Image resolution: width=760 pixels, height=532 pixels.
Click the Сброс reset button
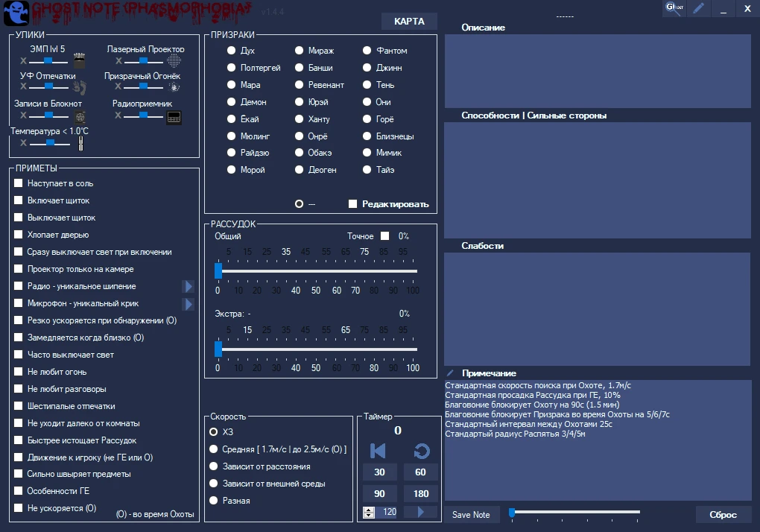tap(723, 515)
